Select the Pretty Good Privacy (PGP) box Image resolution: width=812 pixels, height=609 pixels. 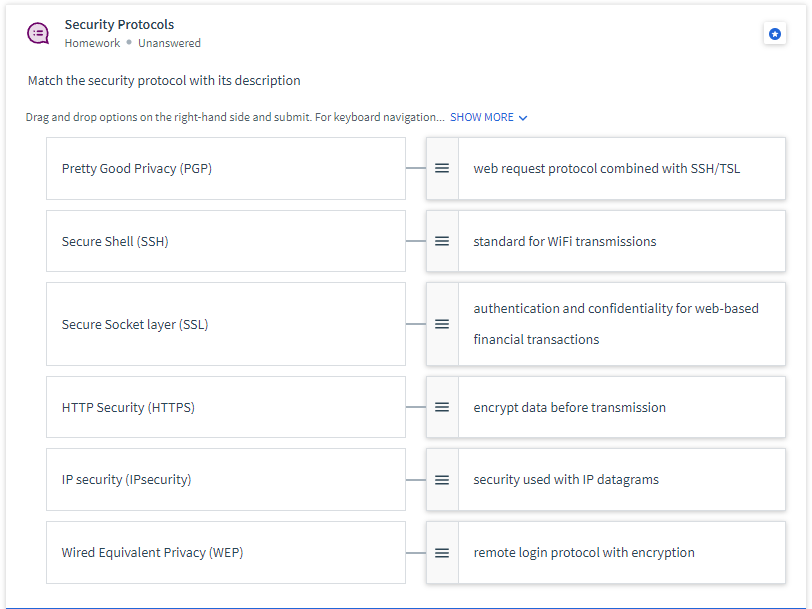[x=226, y=168]
